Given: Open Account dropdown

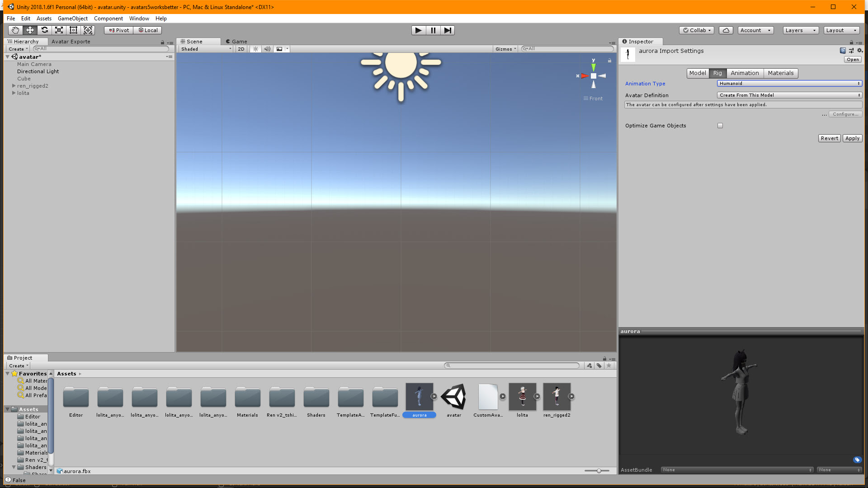Looking at the screenshot, I should [x=755, y=30].
